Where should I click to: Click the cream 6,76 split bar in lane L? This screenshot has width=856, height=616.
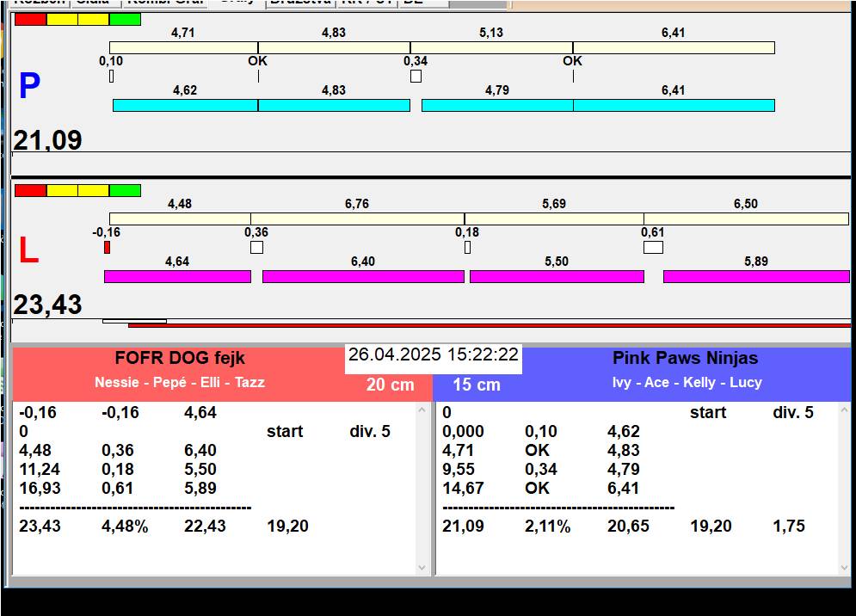coord(357,219)
